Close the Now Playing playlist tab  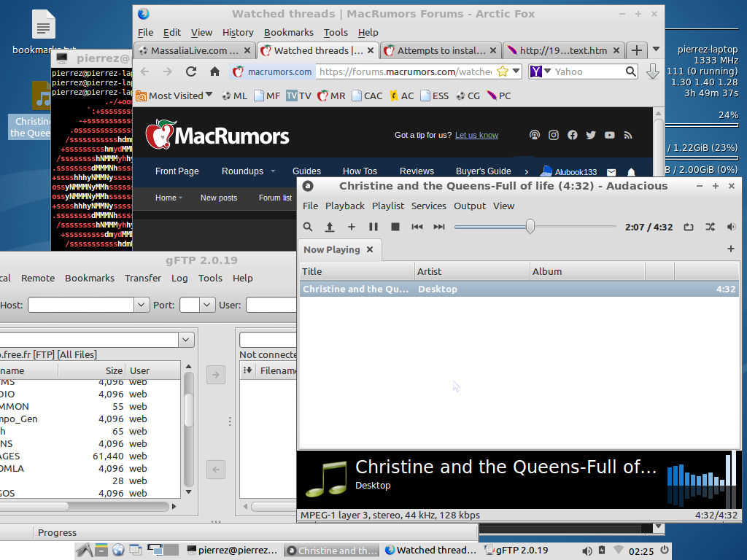(370, 249)
